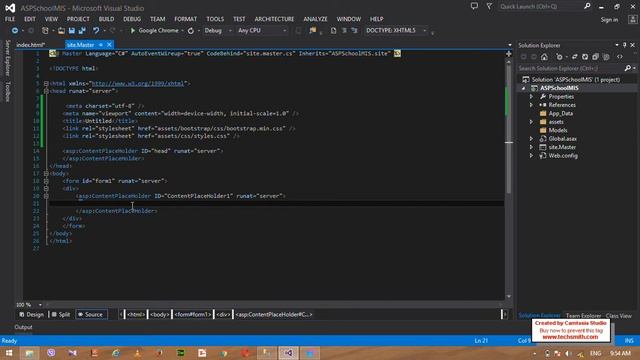Select the <html> breadcrumb tag button
Screen dimensions: 640x360
click(x=136, y=315)
